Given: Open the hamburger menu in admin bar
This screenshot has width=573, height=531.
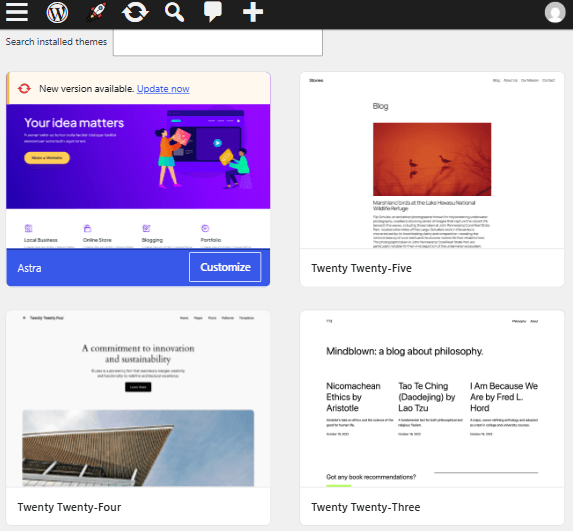Looking at the screenshot, I should [x=17, y=12].
